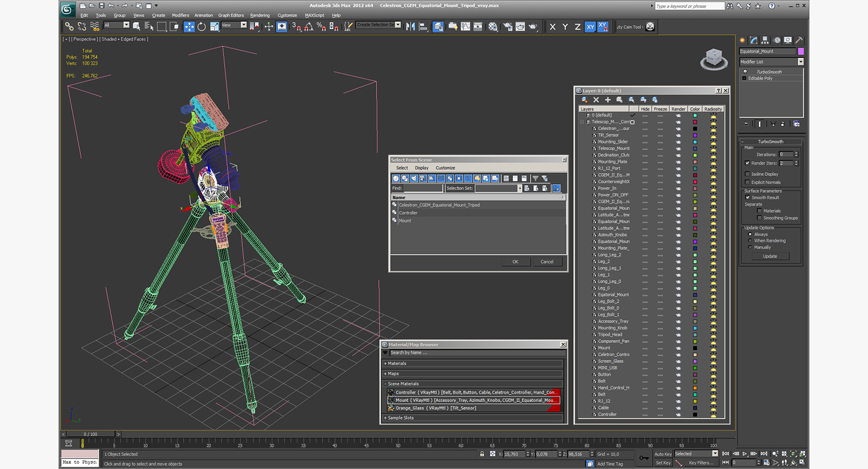Display Lights filter in Select From Scene
This screenshot has width=868, height=469.
(413, 178)
